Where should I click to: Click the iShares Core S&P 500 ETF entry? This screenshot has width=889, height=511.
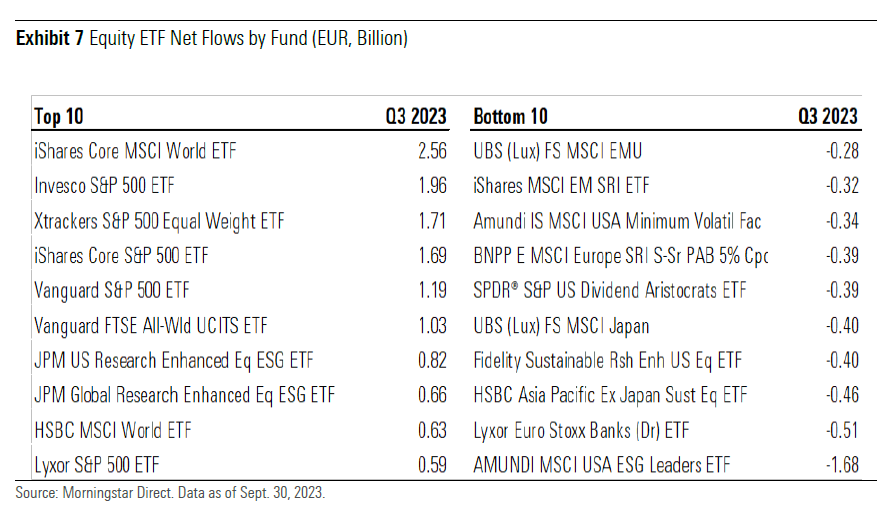[x=121, y=256]
